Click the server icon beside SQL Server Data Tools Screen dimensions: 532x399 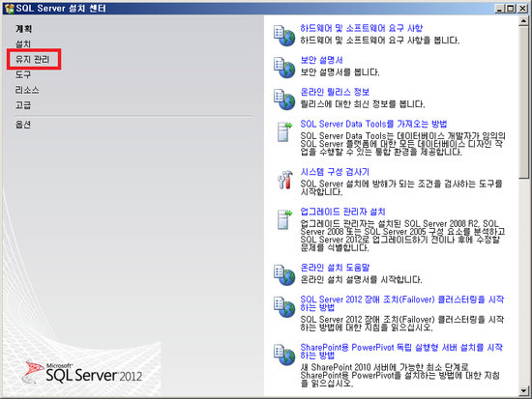tap(284, 131)
